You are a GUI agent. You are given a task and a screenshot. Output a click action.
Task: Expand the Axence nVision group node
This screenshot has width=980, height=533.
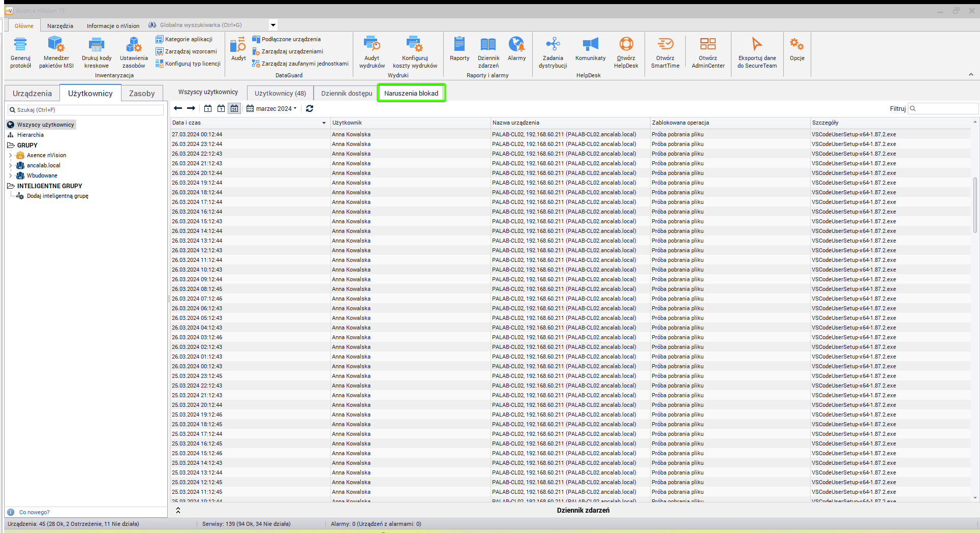pos(10,155)
